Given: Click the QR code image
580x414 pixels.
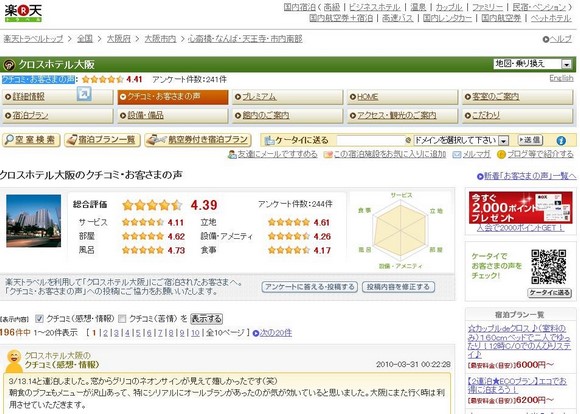Looking at the screenshot, I should 549,267.
